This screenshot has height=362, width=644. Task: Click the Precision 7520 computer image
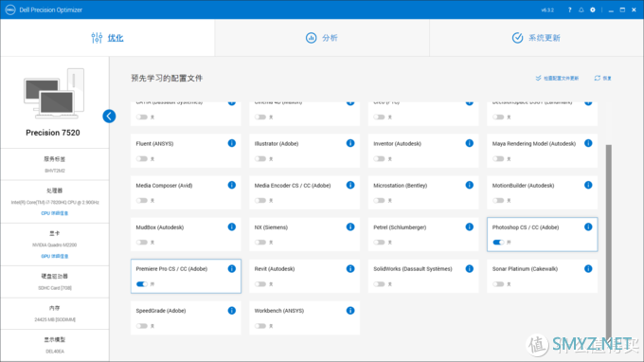click(54, 94)
